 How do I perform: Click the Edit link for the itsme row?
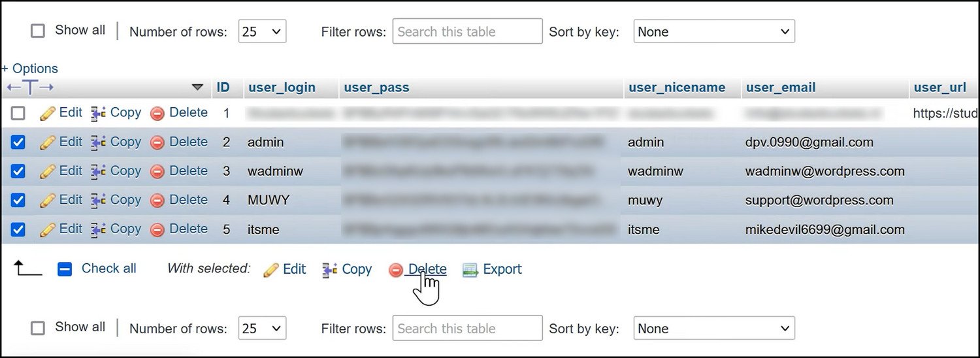71,229
